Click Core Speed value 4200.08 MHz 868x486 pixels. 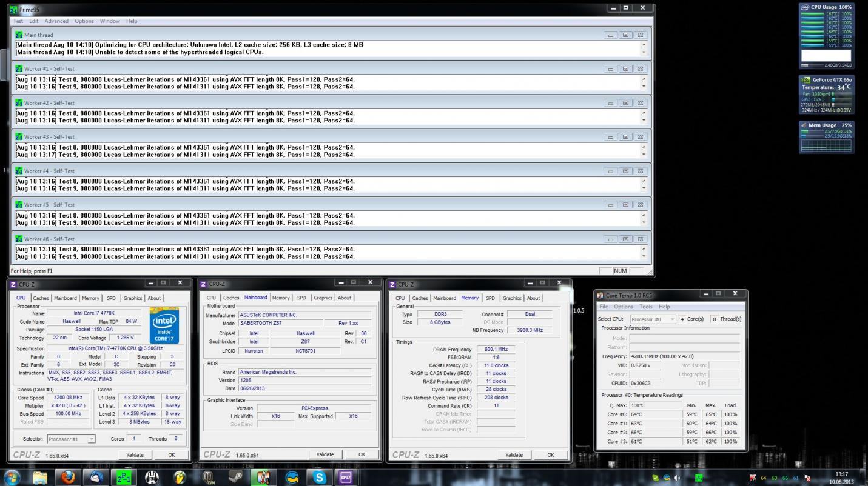[68, 398]
